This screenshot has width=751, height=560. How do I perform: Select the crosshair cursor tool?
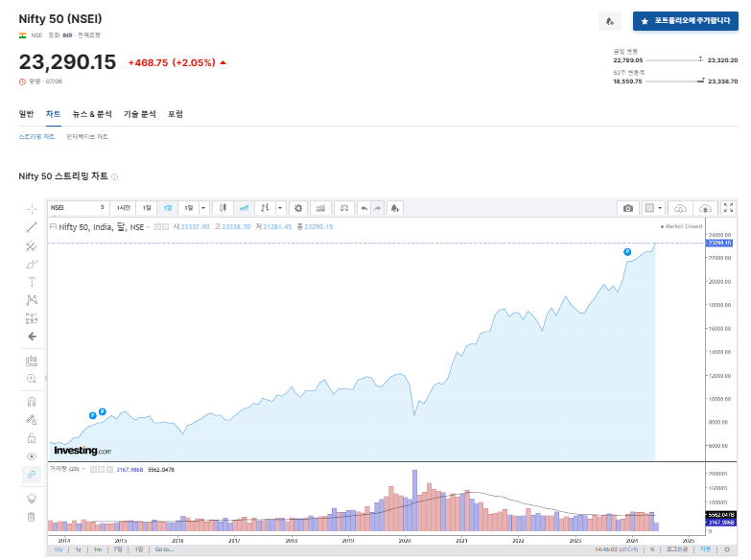click(32, 209)
